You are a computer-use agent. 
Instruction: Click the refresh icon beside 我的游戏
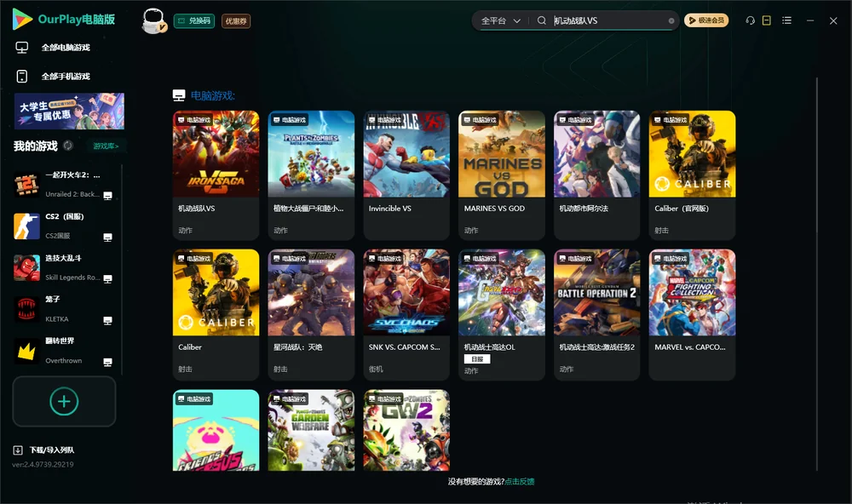[x=68, y=145]
